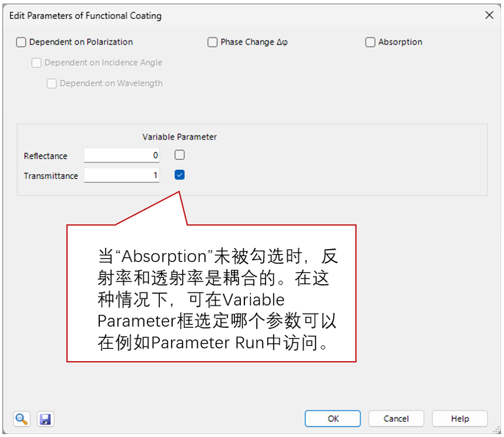Toggle Dependent on Wavelength checkbox

click(52, 83)
